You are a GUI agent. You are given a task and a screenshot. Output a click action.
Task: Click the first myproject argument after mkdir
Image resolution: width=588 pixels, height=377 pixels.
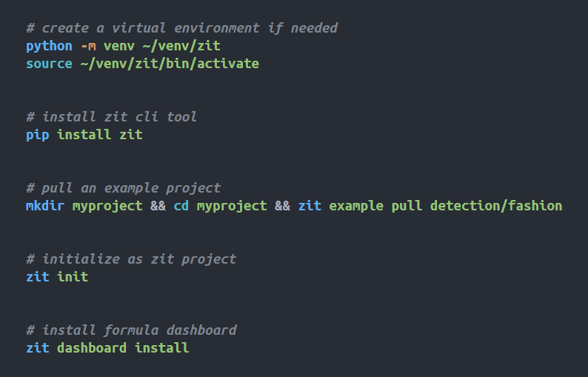tap(107, 207)
